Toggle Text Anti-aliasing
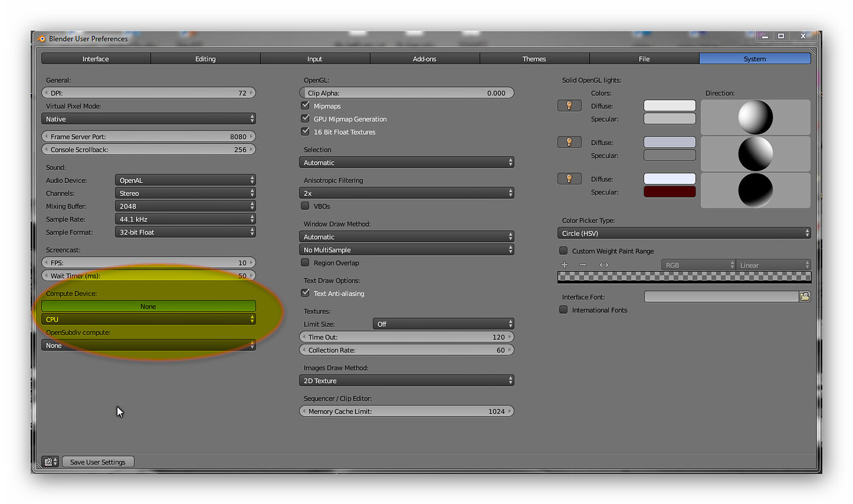853x504 pixels. tap(305, 293)
